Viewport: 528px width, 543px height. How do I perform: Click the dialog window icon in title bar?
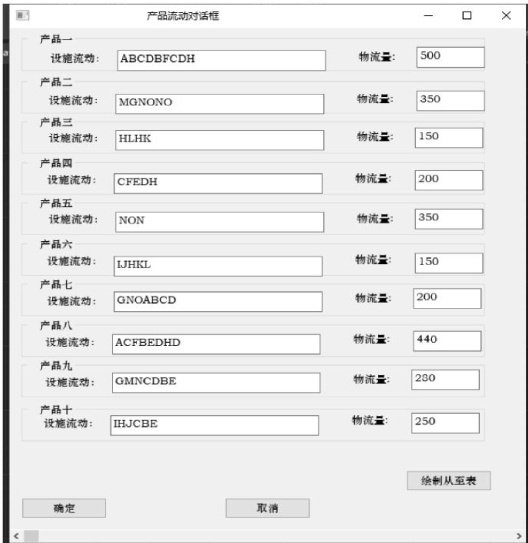[x=23, y=16]
